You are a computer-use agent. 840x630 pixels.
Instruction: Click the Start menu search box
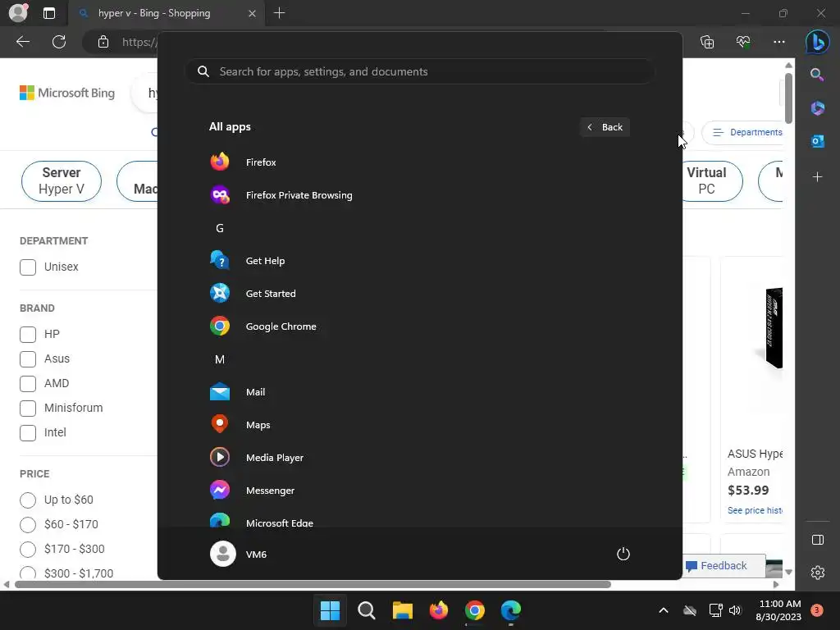[x=419, y=71]
